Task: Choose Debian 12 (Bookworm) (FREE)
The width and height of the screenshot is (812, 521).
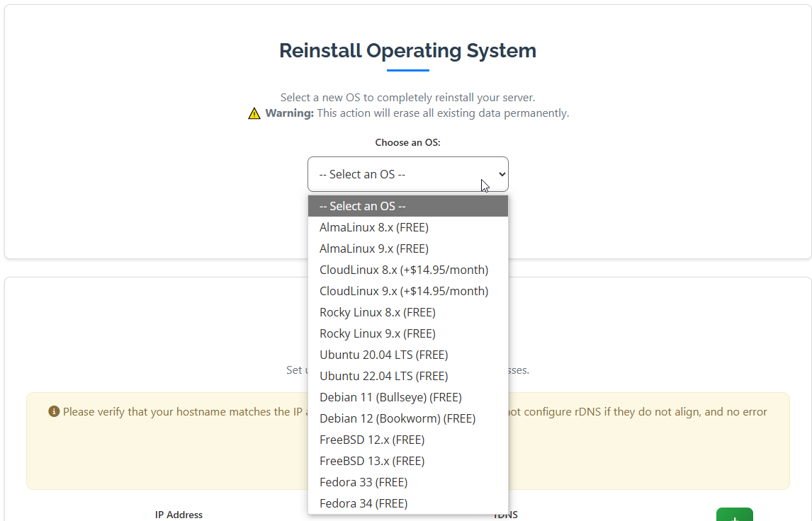Action: tap(408, 418)
